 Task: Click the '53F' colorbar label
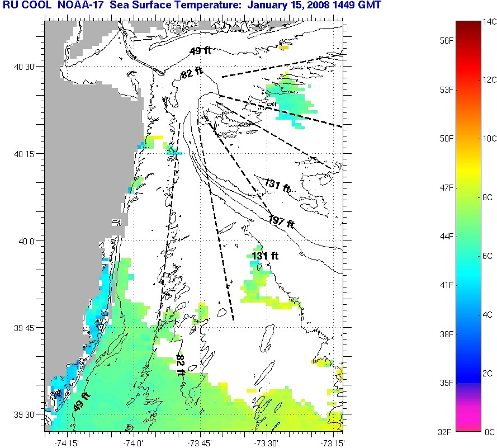[447, 89]
